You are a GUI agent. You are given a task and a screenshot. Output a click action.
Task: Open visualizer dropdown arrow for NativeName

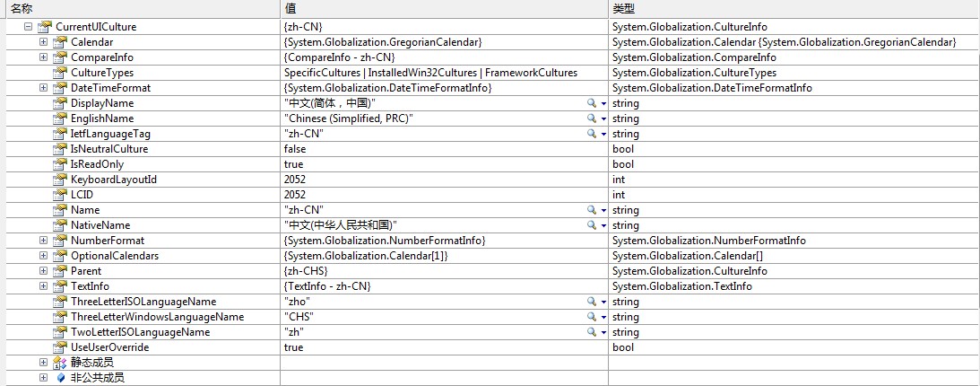(x=603, y=226)
